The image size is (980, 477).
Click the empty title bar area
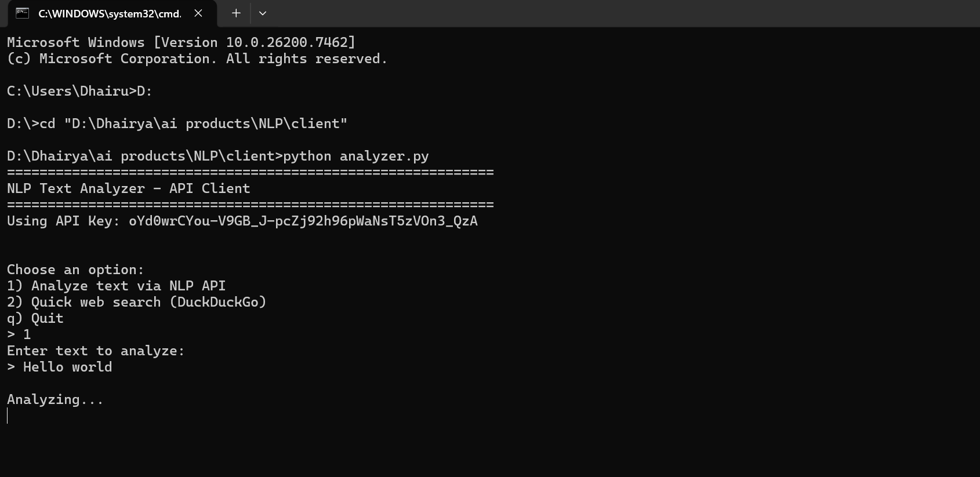[x=580, y=13]
